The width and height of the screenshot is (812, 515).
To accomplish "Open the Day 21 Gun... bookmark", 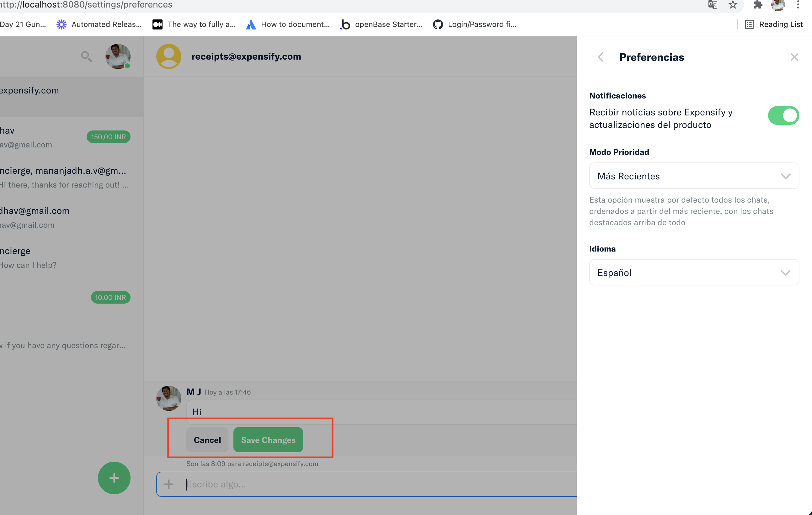I will 23,24.
